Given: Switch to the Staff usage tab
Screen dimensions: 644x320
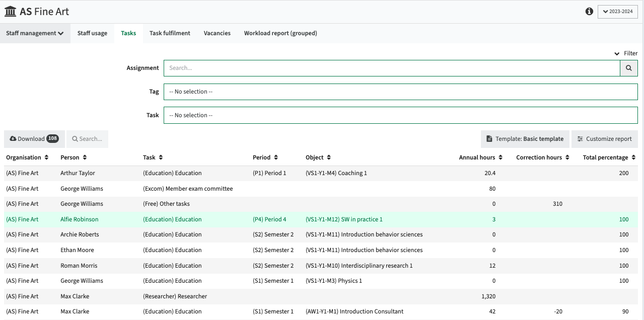Looking at the screenshot, I should coord(92,33).
